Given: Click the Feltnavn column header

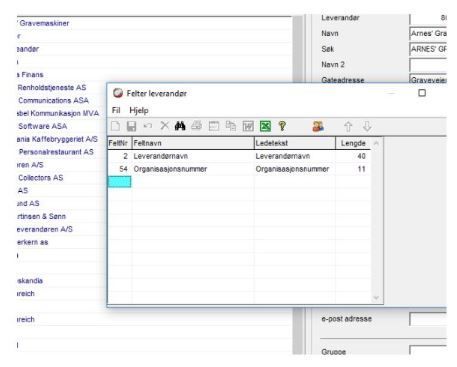Looking at the screenshot, I should tap(193, 143).
